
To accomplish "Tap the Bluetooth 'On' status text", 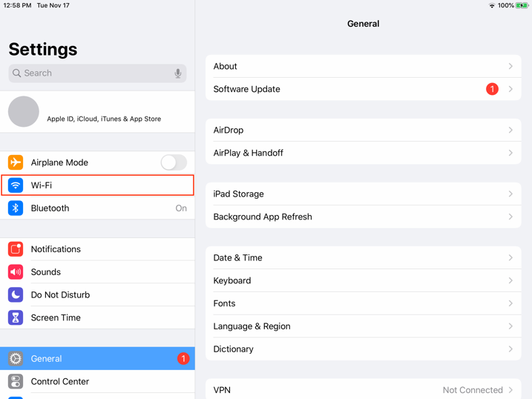I will tap(181, 208).
